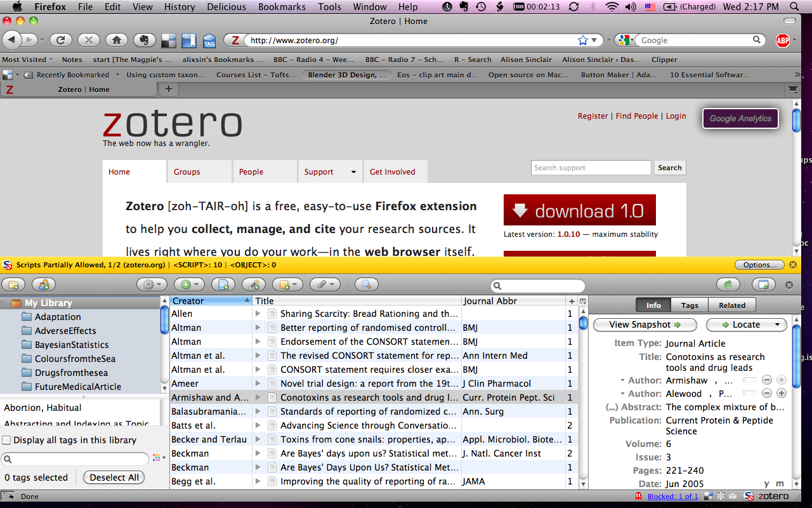
Task: Click the Adblock Plus ABP icon
Action: 783,41
